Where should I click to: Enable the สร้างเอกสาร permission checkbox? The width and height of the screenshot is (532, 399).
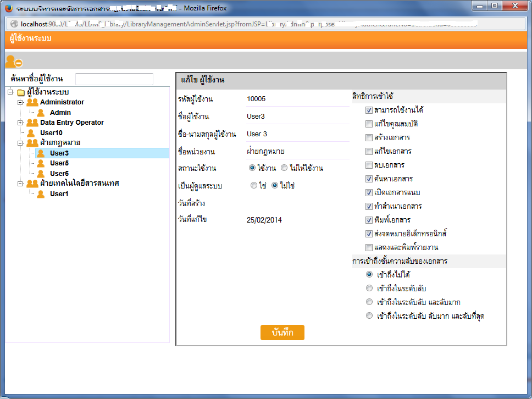[x=369, y=138]
